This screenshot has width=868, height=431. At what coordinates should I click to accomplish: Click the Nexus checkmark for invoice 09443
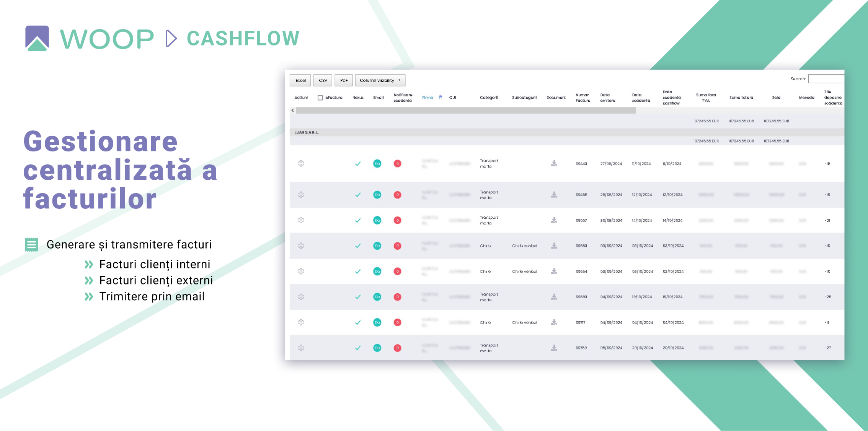[x=358, y=164]
